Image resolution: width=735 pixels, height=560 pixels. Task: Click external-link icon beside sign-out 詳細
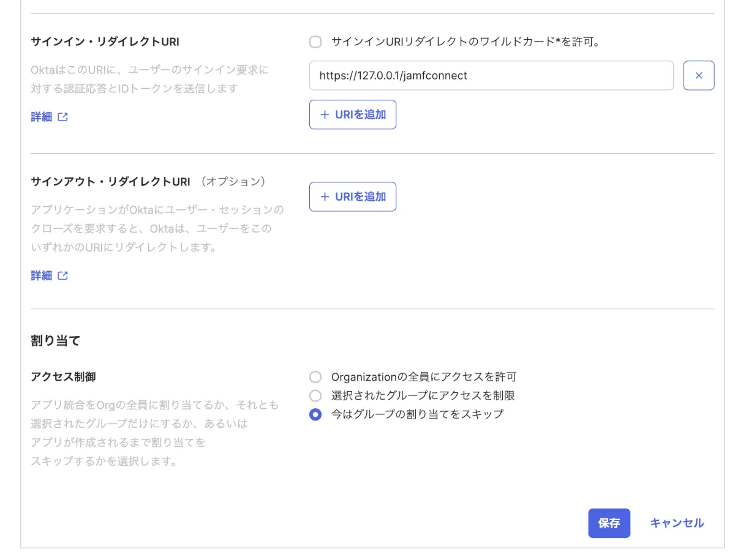pyautogui.click(x=62, y=276)
